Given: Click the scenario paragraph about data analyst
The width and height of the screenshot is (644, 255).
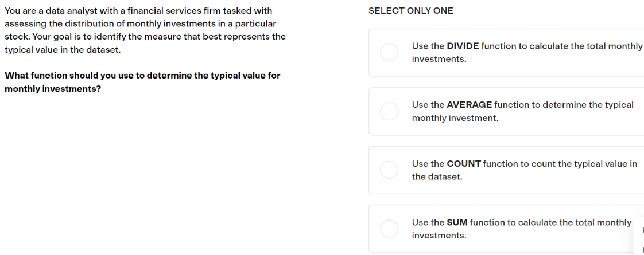Looking at the screenshot, I should 145,30.
